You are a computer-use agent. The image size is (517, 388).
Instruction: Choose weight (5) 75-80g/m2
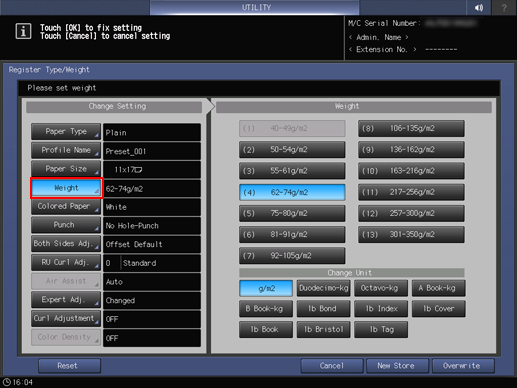292,213
